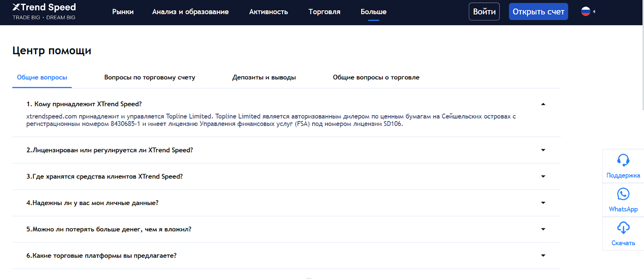The image size is (644, 279).
Task: Open the Анализ и образование menu
Action: pos(190,12)
